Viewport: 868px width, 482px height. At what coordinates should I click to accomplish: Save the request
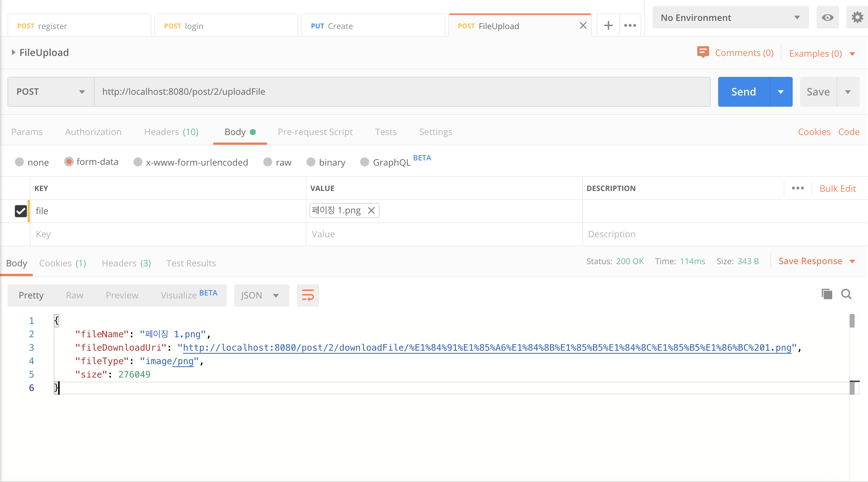pyautogui.click(x=818, y=92)
